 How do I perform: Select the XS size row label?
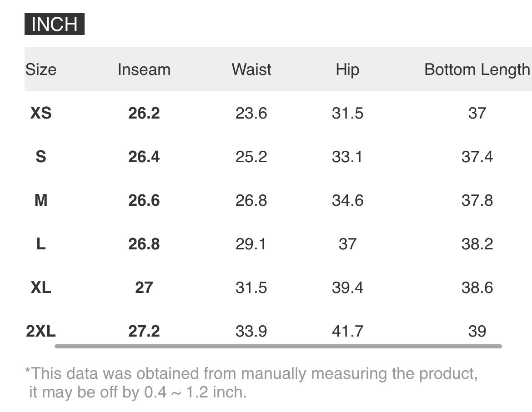(x=41, y=113)
